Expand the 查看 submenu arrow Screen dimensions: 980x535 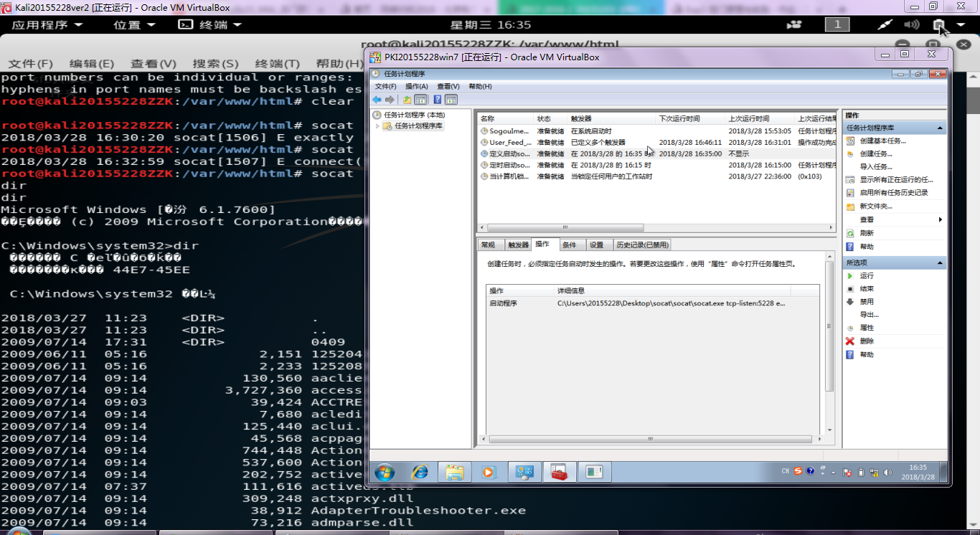coord(940,219)
